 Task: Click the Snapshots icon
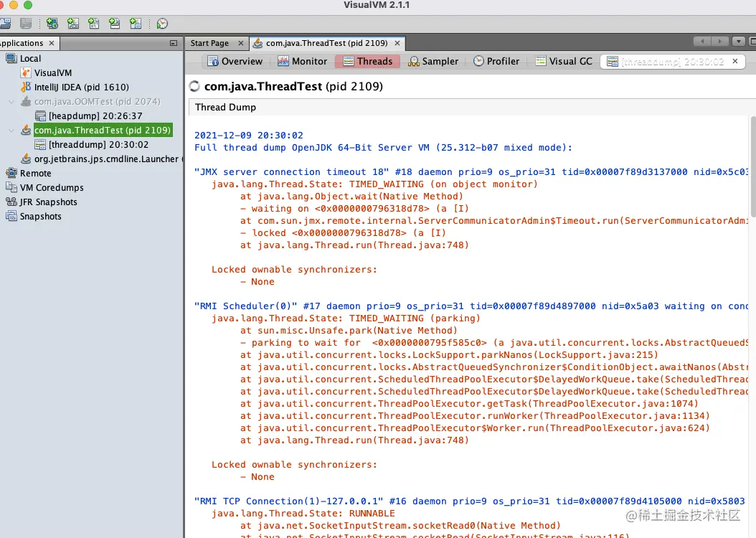tap(11, 216)
